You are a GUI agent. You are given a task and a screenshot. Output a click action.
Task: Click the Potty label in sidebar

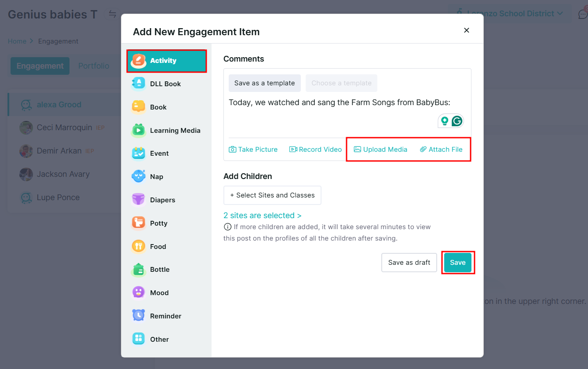click(159, 223)
